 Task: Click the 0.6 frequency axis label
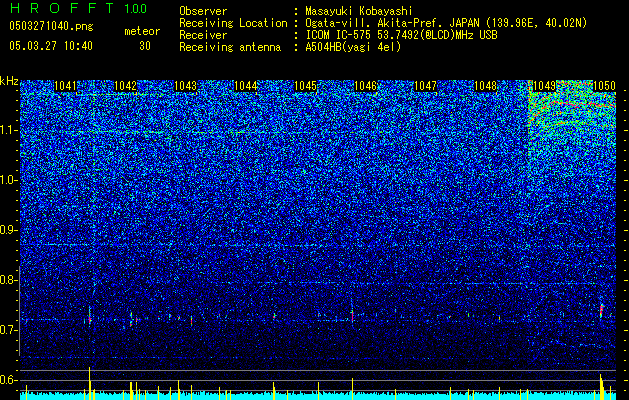point(8,380)
